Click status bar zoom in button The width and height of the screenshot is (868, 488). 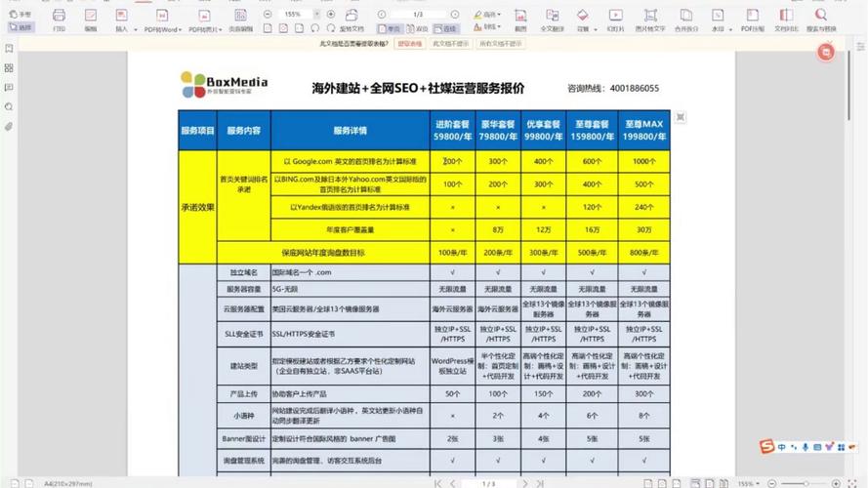pyautogui.click(x=836, y=483)
